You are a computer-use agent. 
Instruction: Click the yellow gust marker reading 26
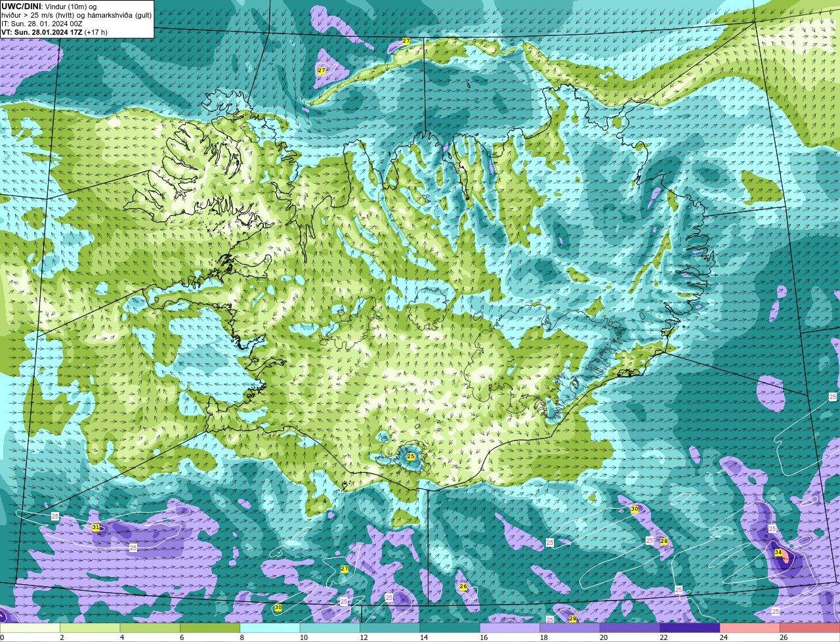(463, 587)
